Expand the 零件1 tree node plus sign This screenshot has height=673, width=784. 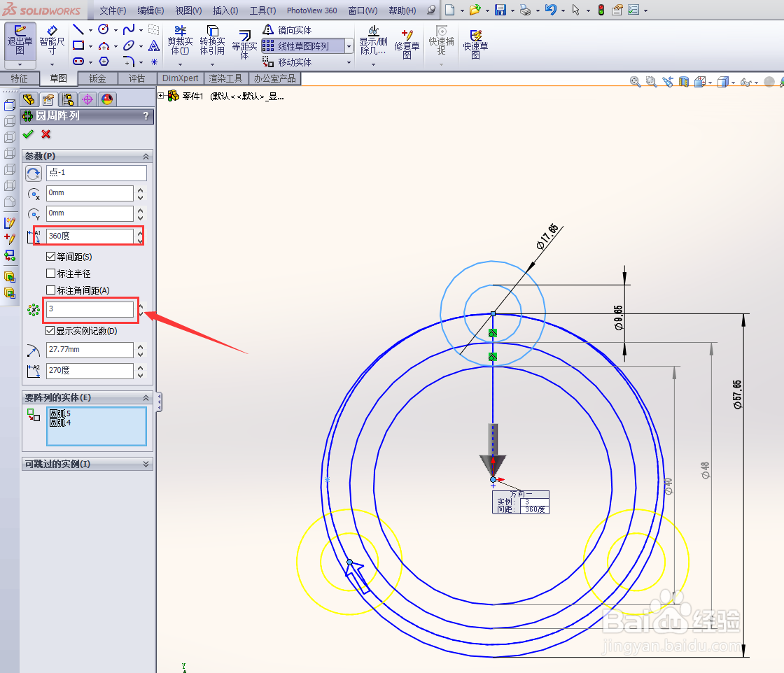(x=161, y=95)
